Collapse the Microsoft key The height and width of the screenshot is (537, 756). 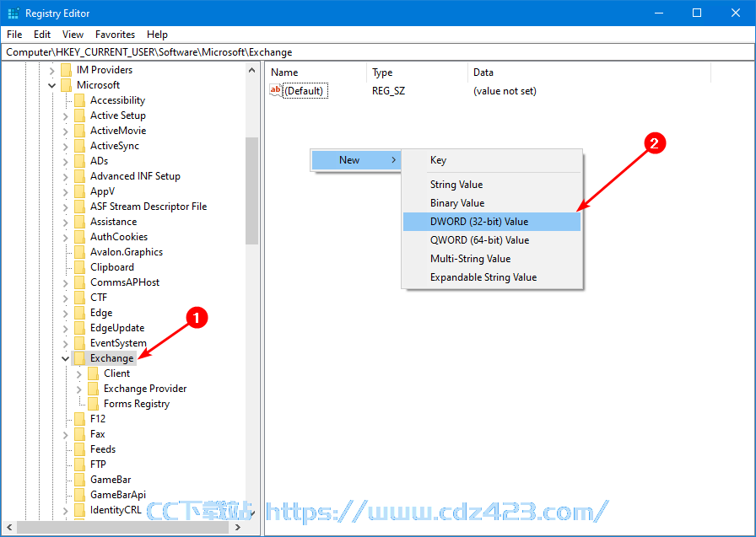point(52,86)
